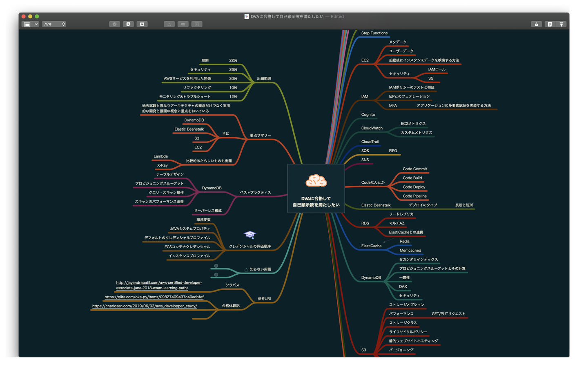The image size is (588, 382).
Task: Click the add image toolbar icon
Action: click(x=142, y=24)
